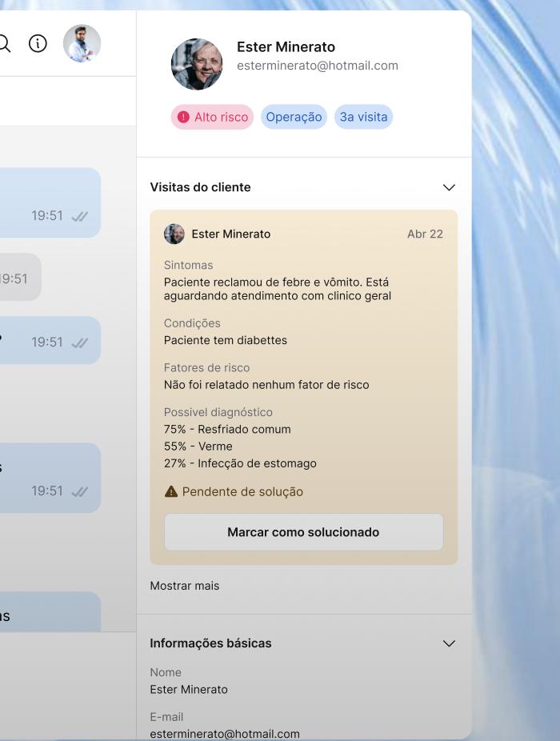560x741 pixels.
Task: Collapse the Informações básicas section chevron
Action: pyautogui.click(x=449, y=643)
